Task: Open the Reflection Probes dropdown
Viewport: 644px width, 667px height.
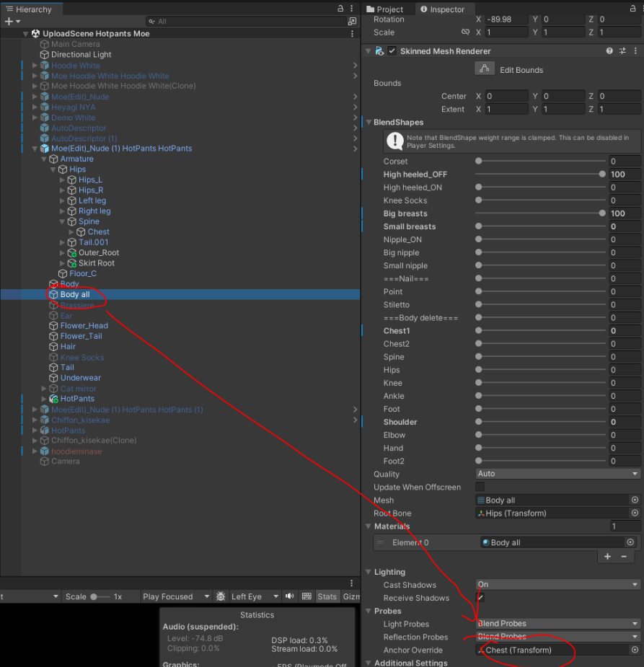Action: (557, 637)
